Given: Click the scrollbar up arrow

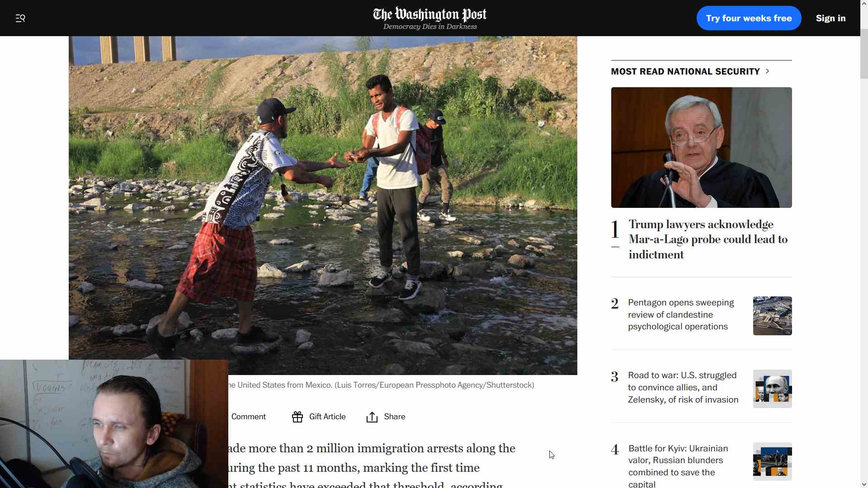Looking at the screenshot, I should pos(864,4).
